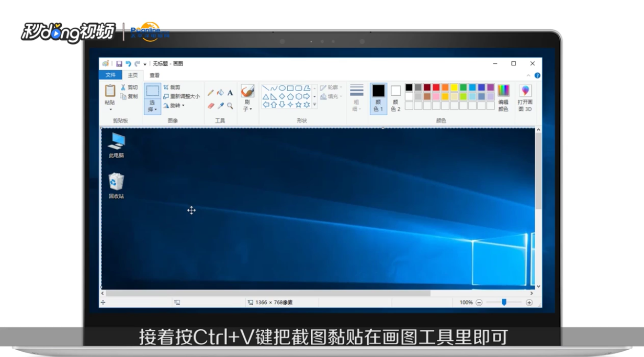Select the Pencil tool
The width and height of the screenshot is (644, 357).
(x=210, y=93)
